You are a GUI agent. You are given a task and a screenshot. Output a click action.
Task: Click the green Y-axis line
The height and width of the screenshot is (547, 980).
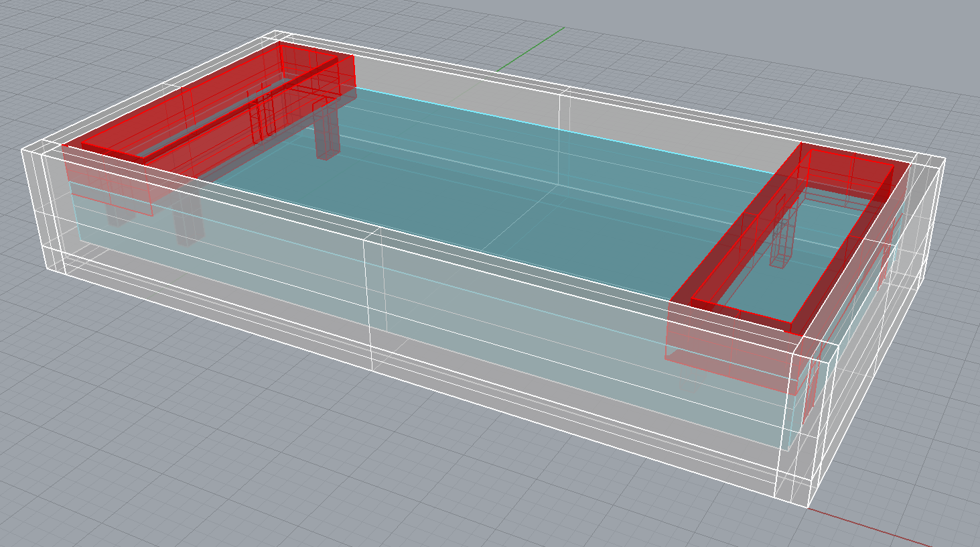click(x=531, y=49)
